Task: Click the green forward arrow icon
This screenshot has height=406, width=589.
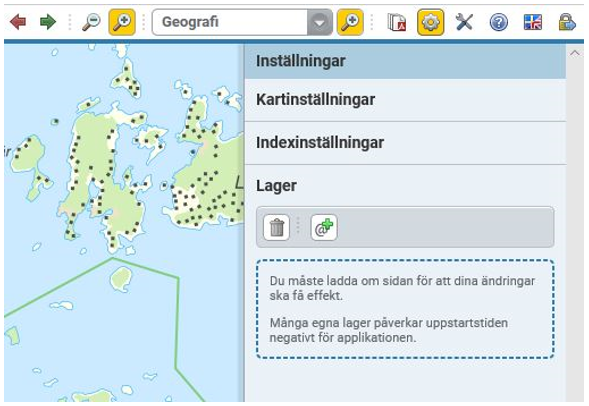Action: 48,22
